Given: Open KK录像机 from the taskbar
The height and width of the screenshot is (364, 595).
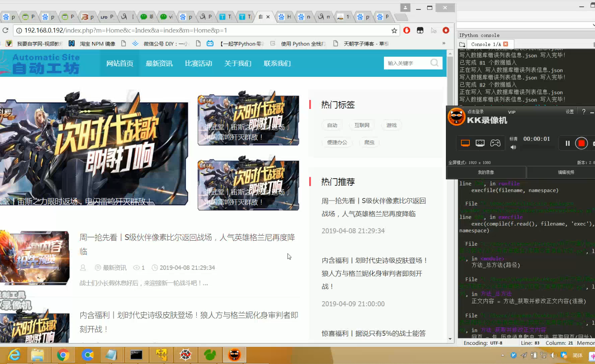Looking at the screenshot, I should (x=235, y=355).
